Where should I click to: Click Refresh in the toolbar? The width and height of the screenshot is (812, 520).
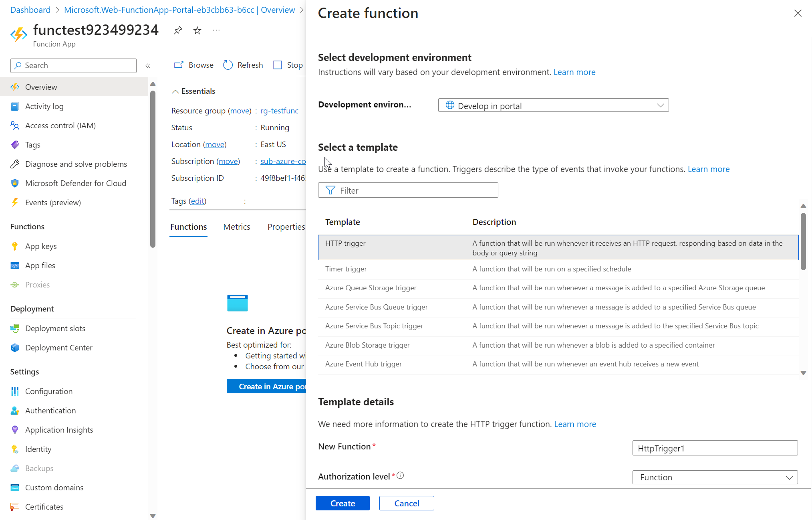click(x=243, y=65)
